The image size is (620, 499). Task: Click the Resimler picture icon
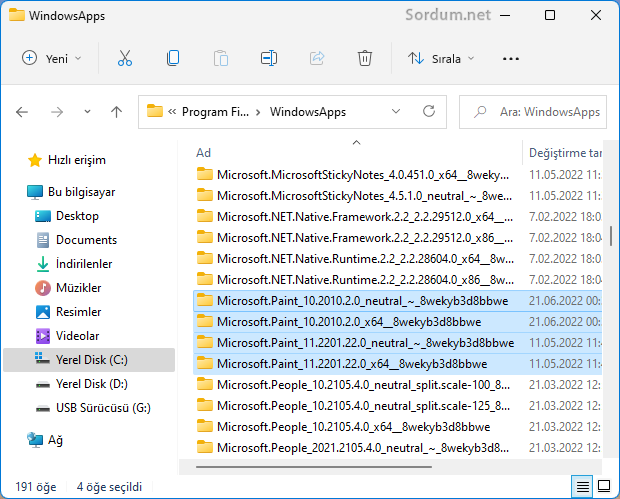click(43, 312)
